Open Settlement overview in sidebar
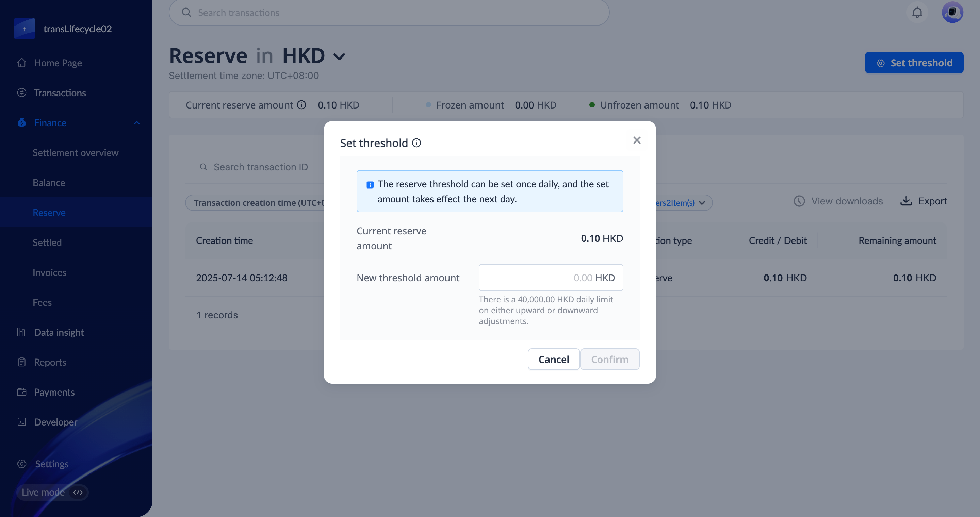The image size is (980, 517). pos(75,153)
